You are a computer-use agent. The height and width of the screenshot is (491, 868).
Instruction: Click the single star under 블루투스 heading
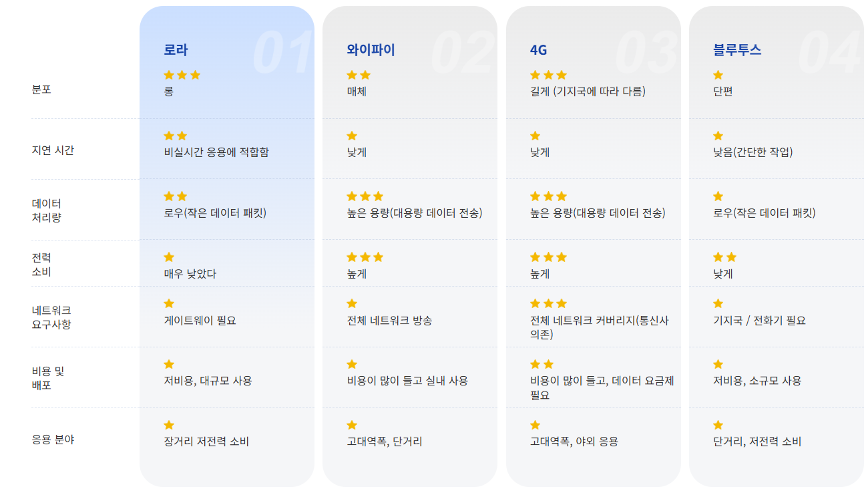point(718,75)
